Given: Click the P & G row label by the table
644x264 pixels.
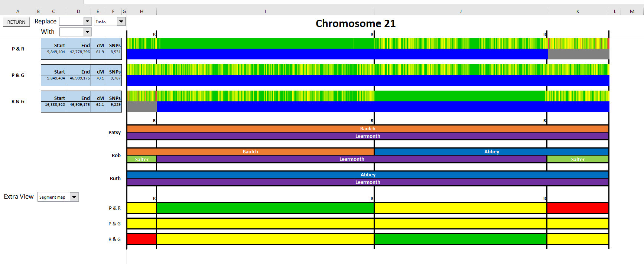Looking at the screenshot, I should (x=18, y=75).
